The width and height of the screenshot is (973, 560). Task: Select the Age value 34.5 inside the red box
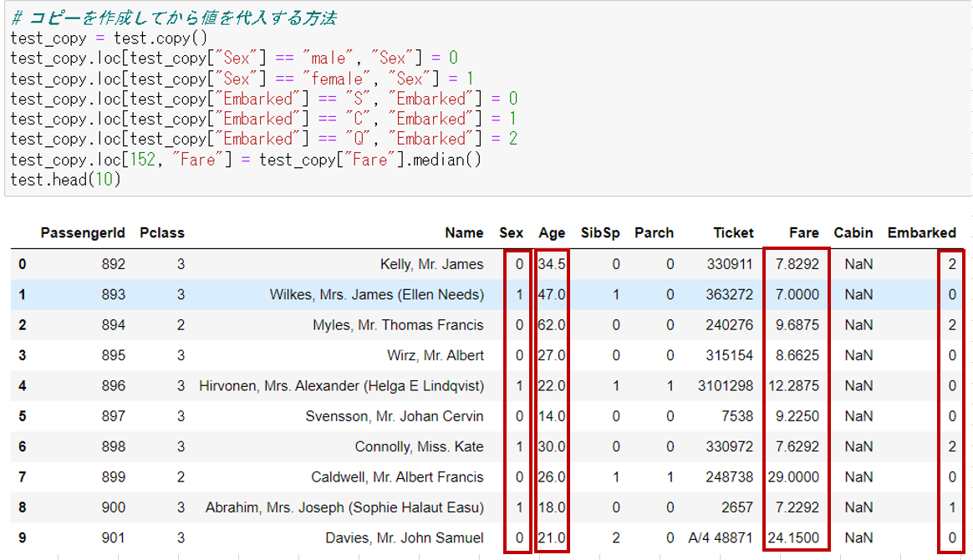click(x=552, y=262)
